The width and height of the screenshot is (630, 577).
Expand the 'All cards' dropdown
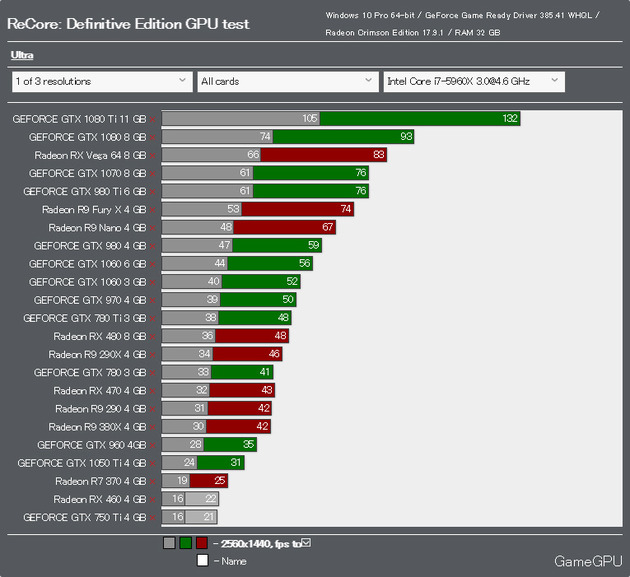pyautogui.click(x=288, y=82)
